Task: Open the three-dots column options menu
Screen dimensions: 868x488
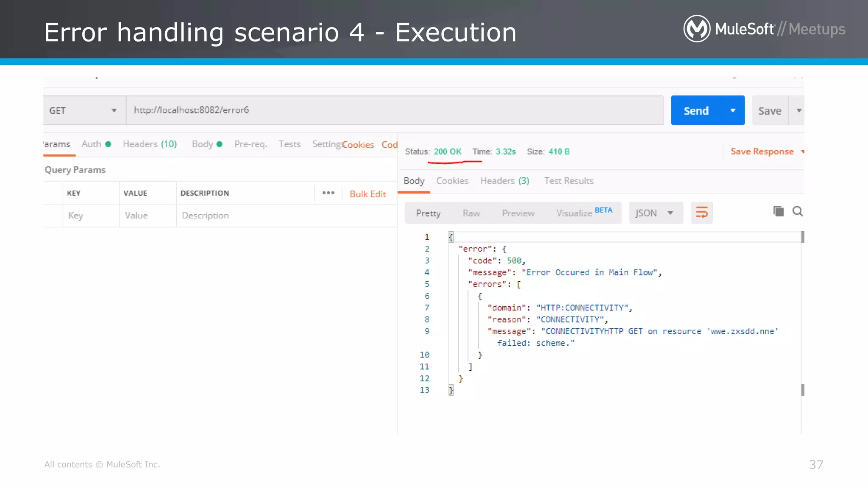Action: click(328, 193)
